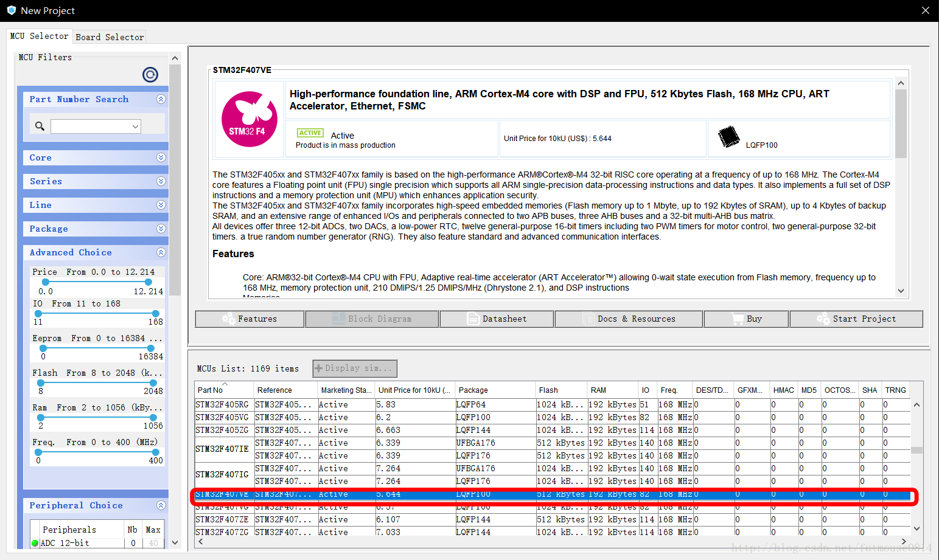
Task: Collapse the Part Number Search section
Action: 161,99
